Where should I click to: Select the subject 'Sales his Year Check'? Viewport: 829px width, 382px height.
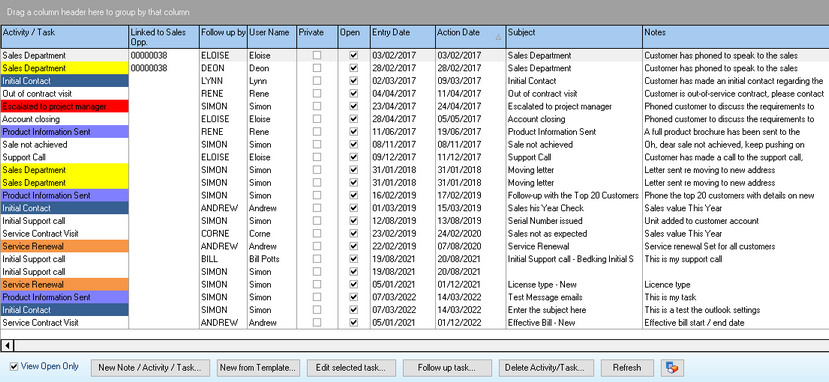point(574,208)
